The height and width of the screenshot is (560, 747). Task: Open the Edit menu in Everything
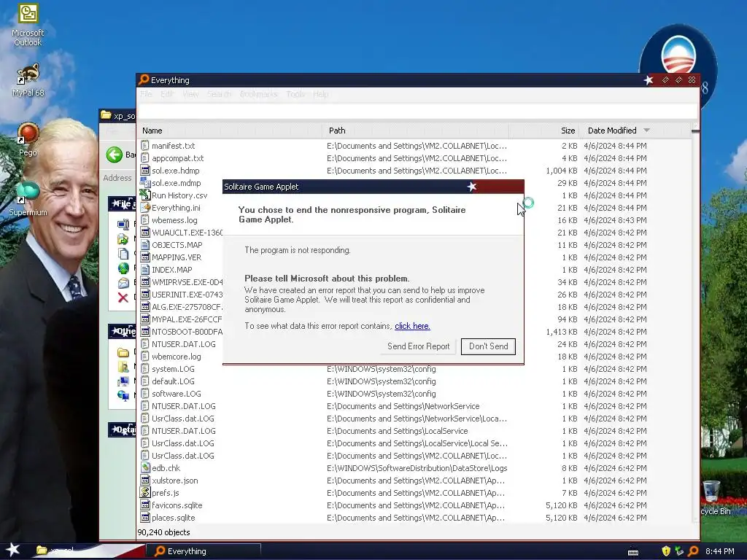point(167,94)
